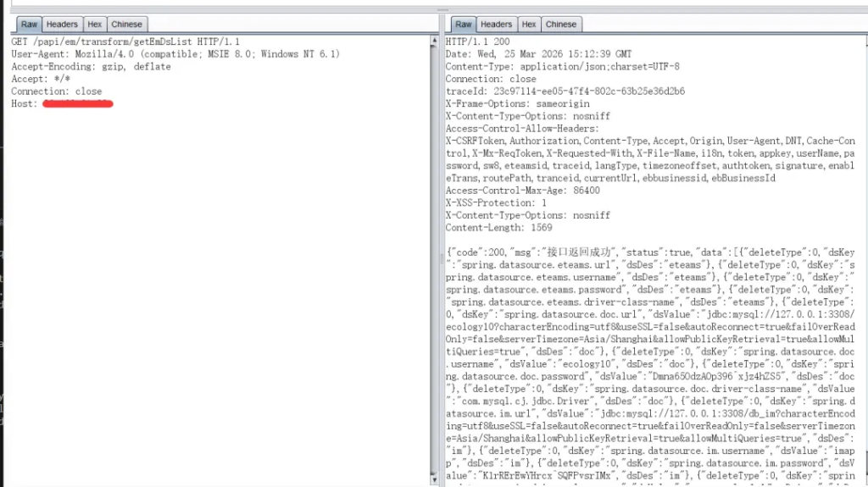This screenshot has height=487, width=868.
Task: Show the request Hex view tab
Action: [95, 25]
